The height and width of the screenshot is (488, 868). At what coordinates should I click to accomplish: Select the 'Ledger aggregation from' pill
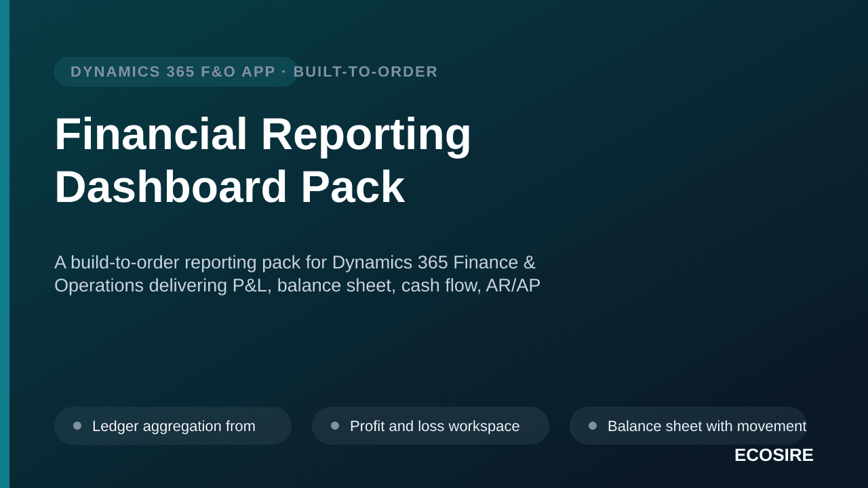point(173,426)
